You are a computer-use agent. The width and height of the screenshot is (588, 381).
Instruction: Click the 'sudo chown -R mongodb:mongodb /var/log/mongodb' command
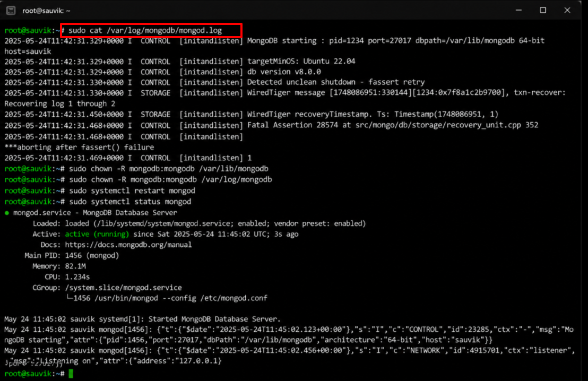[x=170, y=180]
